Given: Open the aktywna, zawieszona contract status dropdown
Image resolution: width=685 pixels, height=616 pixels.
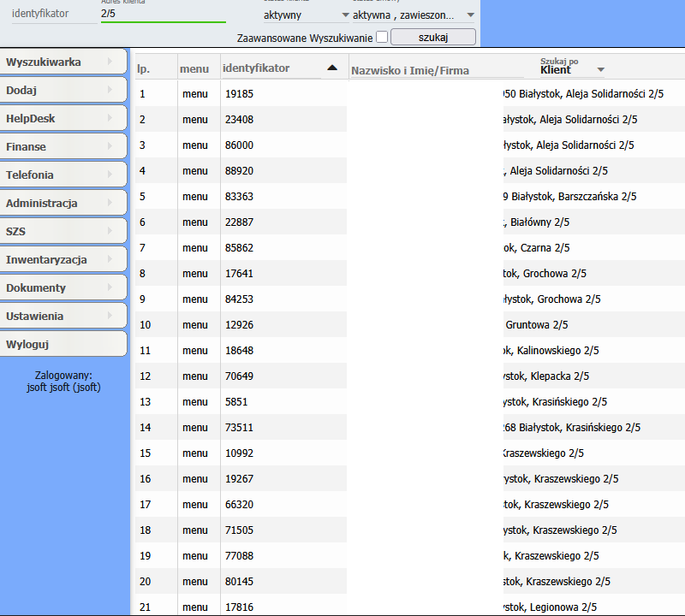Looking at the screenshot, I should [414, 15].
